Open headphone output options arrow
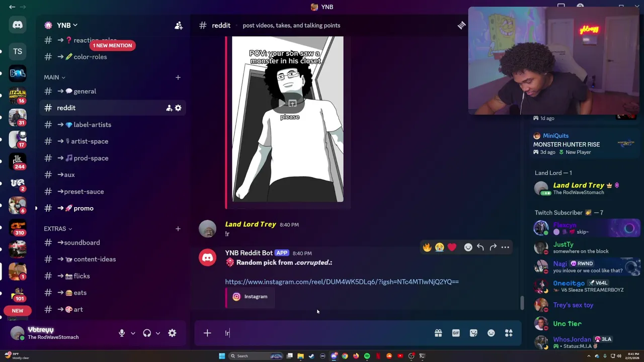This screenshot has height=362, width=644. click(x=158, y=333)
